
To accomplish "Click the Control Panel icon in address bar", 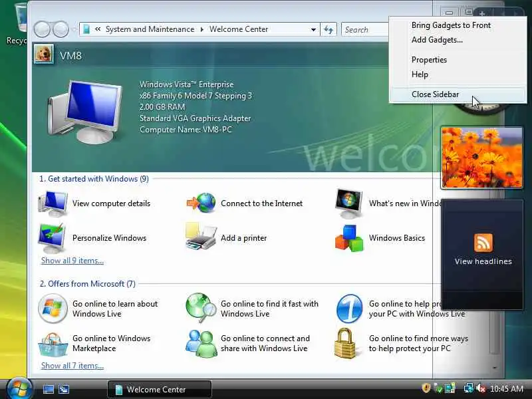I will click(x=86, y=29).
